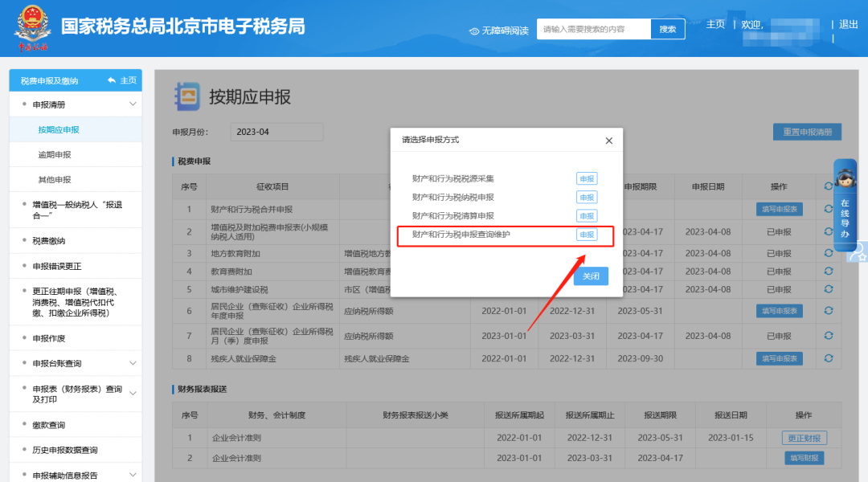Image resolution: width=868 pixels, height=482 pixels.
Task: Click refresh icon in table header
Action: point(828,186)
